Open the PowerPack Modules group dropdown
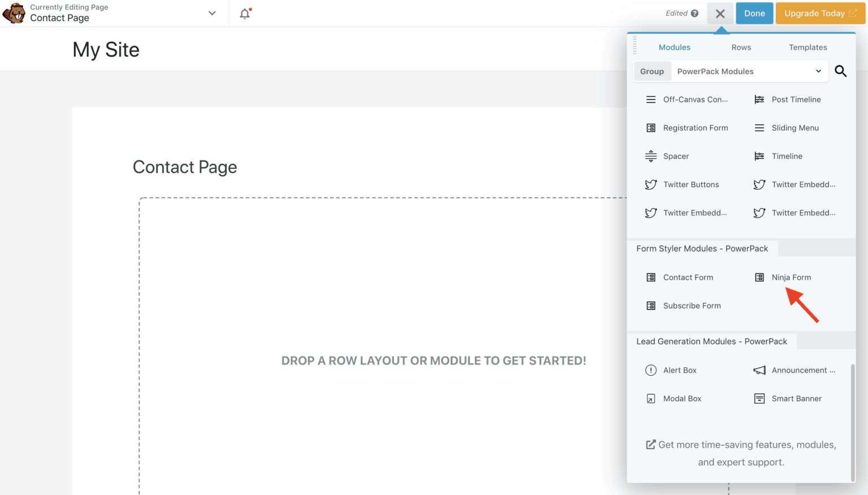Image resolution: width=868 pixels, height=495 pixels. pos(749,71)
